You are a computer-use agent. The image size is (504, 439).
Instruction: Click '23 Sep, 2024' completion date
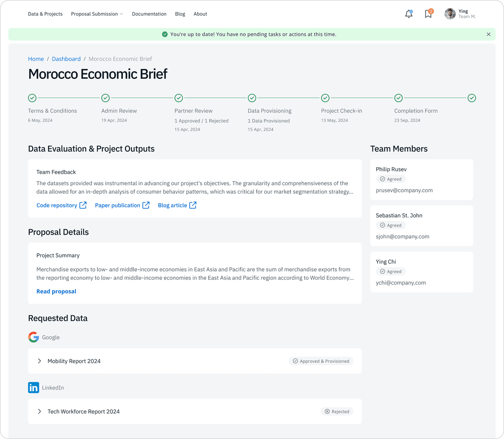coord(407,120)
